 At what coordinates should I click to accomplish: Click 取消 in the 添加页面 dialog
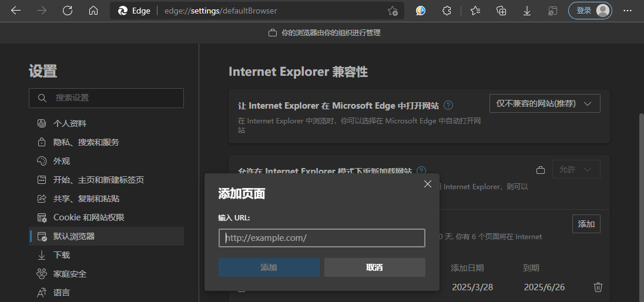(374, 267)
